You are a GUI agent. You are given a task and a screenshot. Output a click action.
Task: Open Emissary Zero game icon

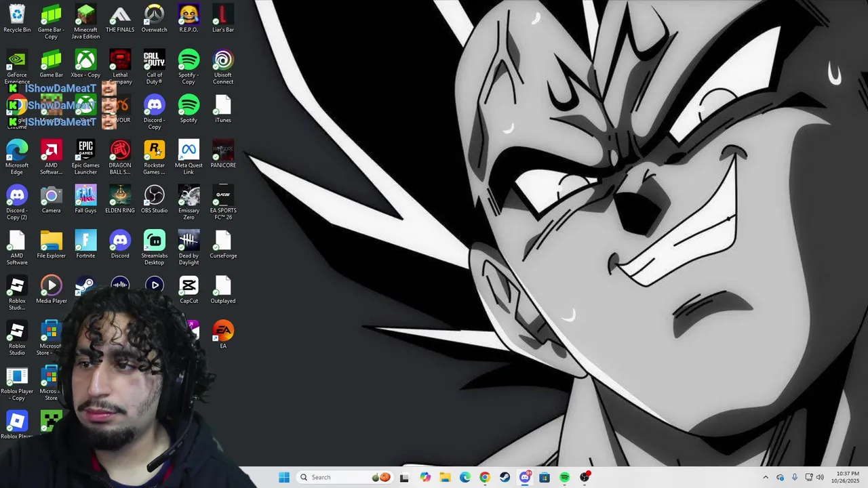(x=189, y=202)
